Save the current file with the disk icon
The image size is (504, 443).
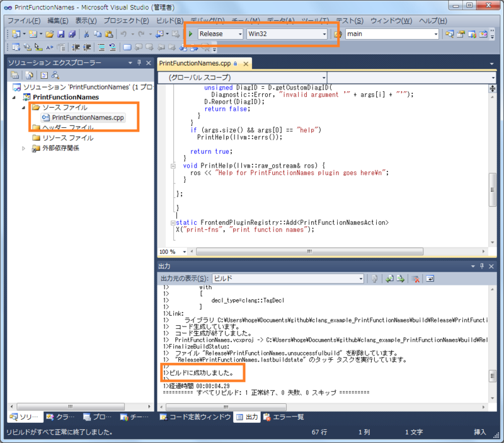tap(60, 34)
